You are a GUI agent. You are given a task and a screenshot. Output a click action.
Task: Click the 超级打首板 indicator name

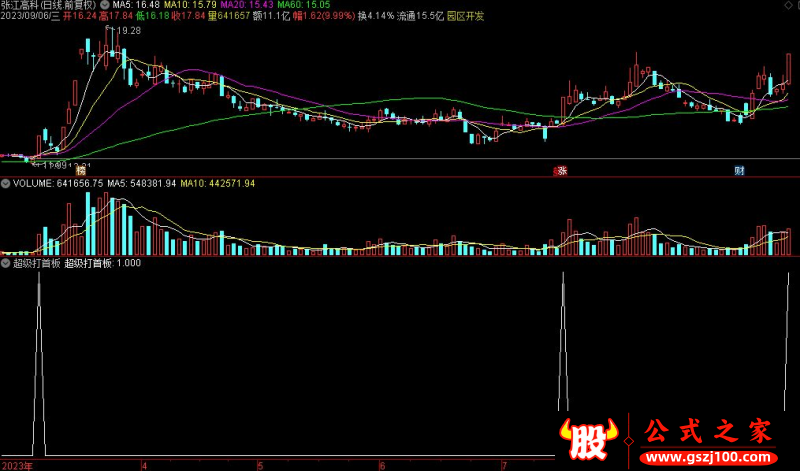click(x=37, y=263)
